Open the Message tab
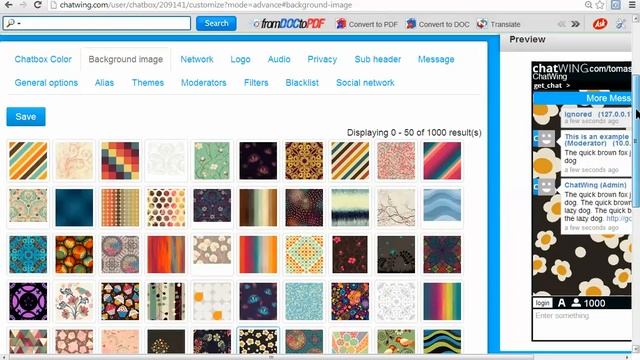Image resolution: width=640 pixels, height=360 pixels. (x=436, y=59)
